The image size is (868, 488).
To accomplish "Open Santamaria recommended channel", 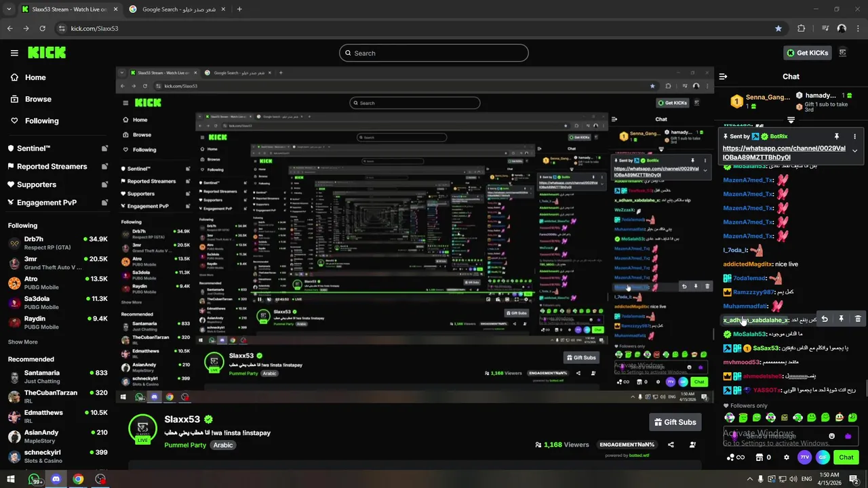I will pos(58,377).
